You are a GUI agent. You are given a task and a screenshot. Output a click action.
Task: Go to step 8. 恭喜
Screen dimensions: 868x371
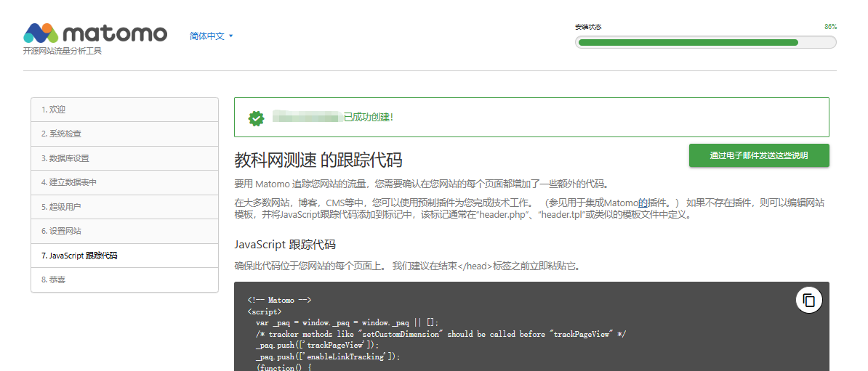[x=124, y=280]
